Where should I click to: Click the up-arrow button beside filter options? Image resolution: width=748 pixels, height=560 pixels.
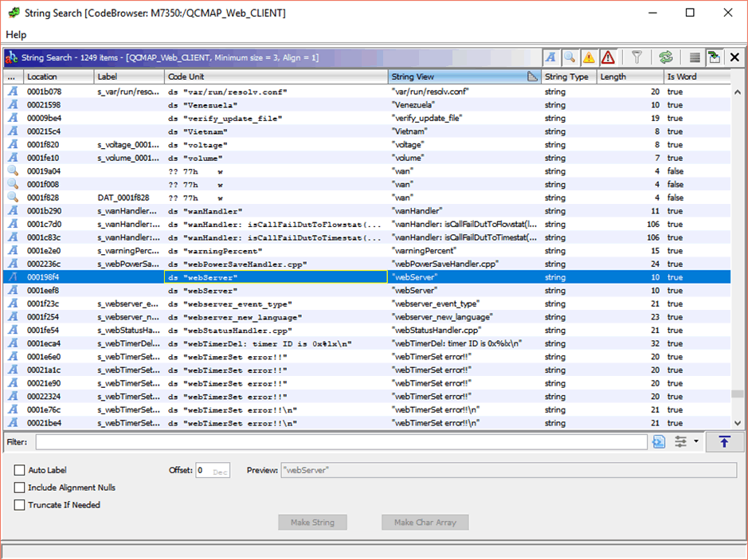click(x=724, y=441)
